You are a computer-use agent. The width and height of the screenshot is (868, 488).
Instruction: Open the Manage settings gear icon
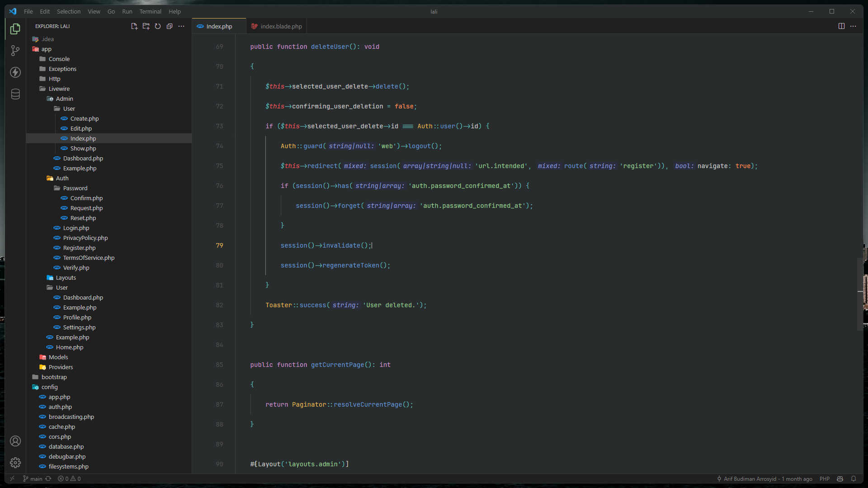(15, 463)
